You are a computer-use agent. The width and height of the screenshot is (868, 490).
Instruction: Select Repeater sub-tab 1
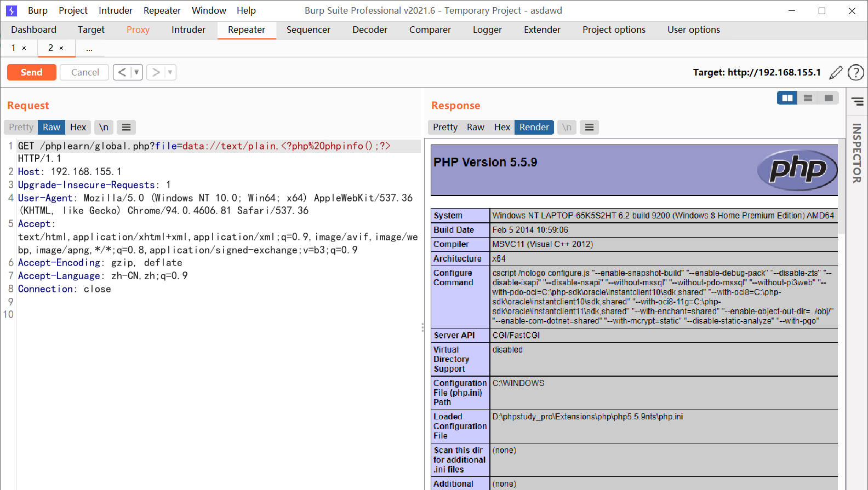[x=19, y=48]
